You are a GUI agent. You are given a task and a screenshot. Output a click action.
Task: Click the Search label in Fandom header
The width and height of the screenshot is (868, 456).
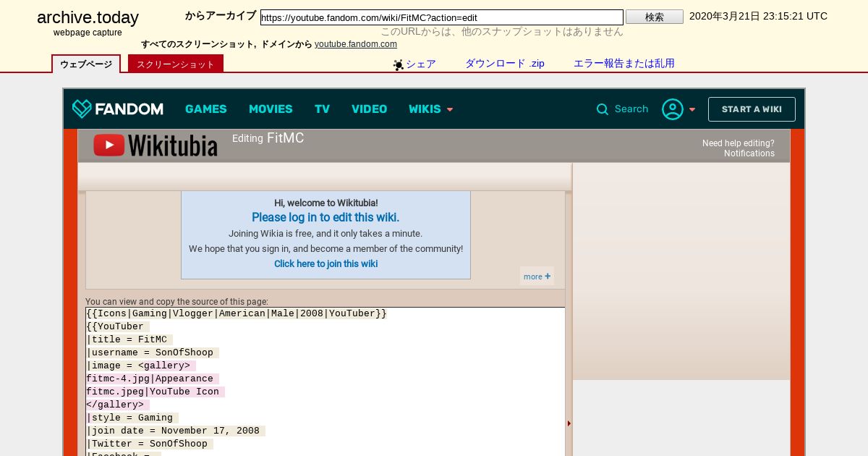pyautogui.click(x=631, y=109)
